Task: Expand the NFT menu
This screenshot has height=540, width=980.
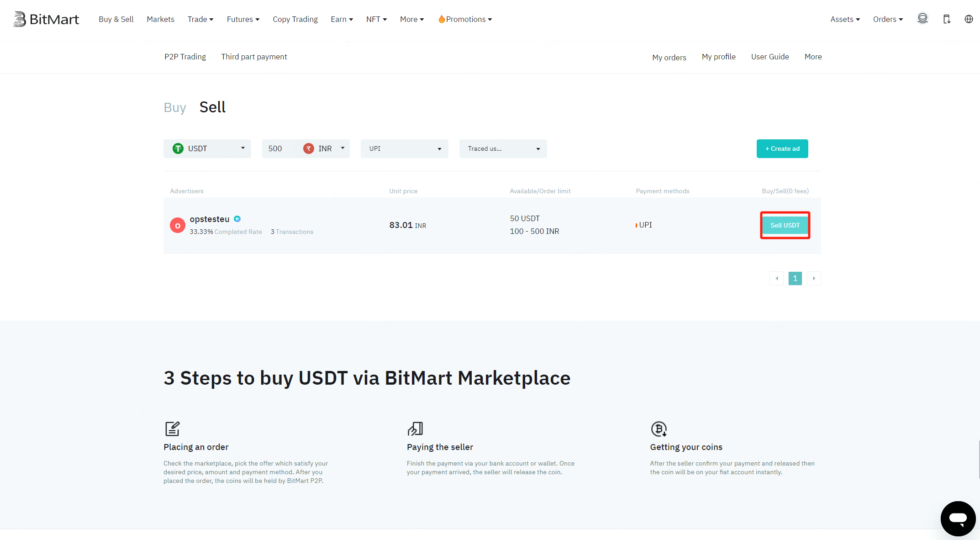Action: 376,19
